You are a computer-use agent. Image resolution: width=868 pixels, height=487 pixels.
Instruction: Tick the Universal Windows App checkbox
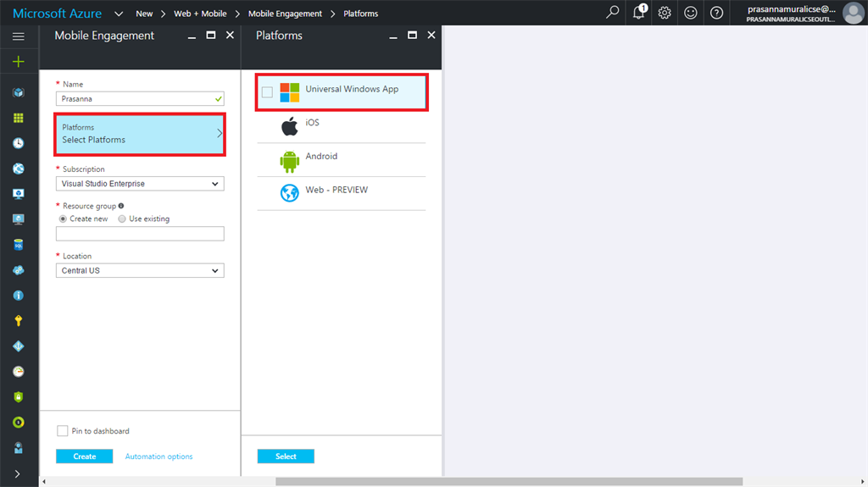[x=267, y=92]
